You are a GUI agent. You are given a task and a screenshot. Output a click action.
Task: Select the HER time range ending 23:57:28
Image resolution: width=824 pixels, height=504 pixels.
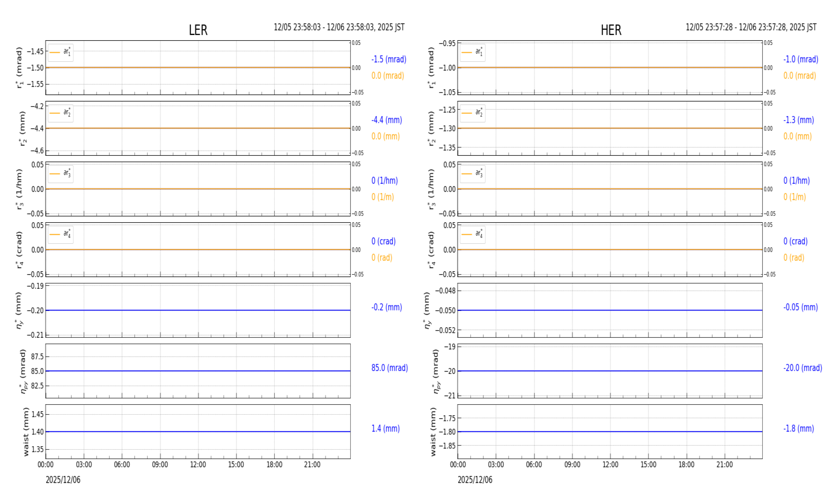[x=751, y=27]
